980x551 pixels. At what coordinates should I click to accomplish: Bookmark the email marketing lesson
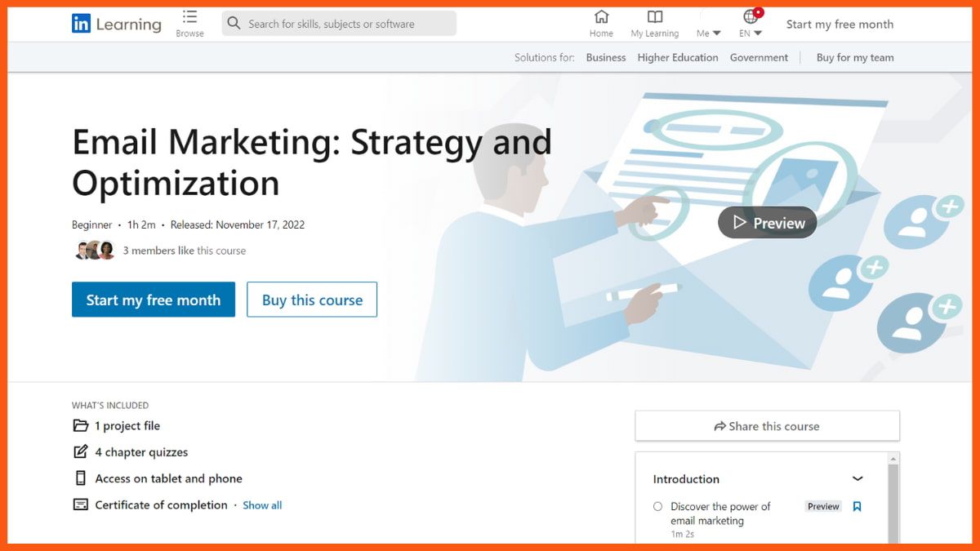pyautogui.click(x=857, y=506)
